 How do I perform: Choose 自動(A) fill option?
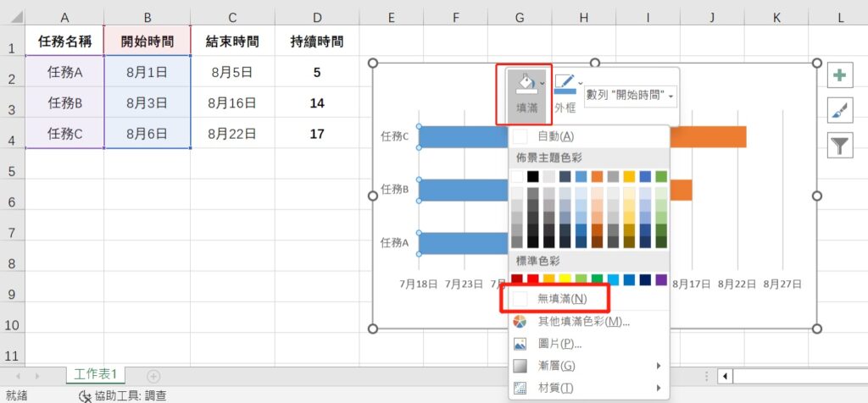point(589,136)
